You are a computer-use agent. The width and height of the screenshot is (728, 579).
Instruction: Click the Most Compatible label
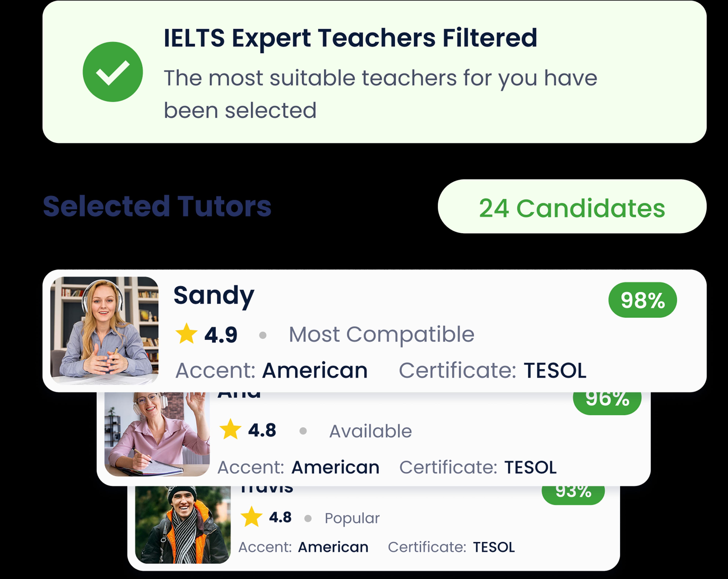coord(381,335)
